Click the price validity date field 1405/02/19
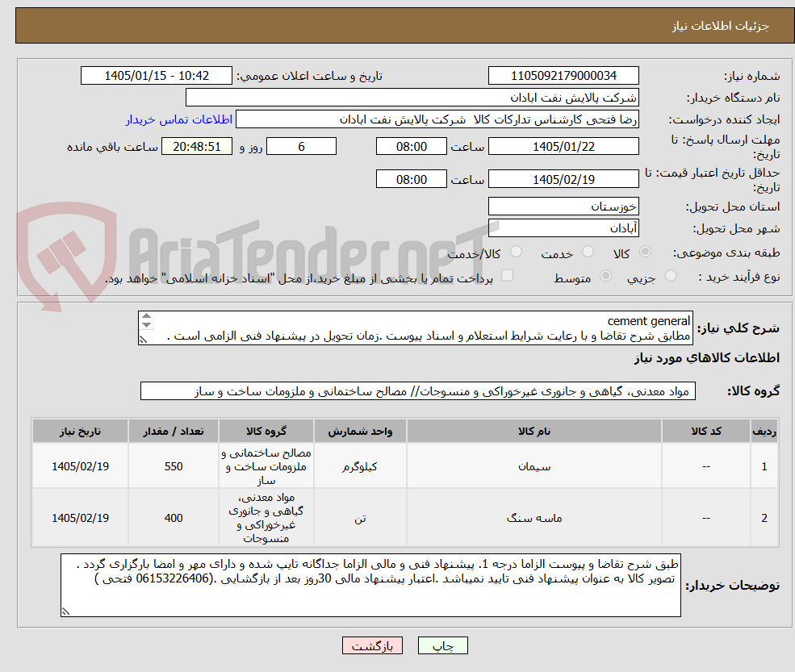 [x=563, y=179]
